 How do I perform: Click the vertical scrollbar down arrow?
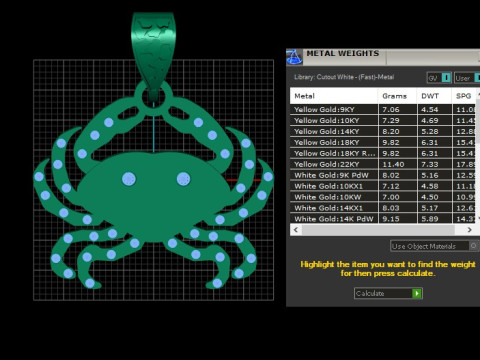478,219
